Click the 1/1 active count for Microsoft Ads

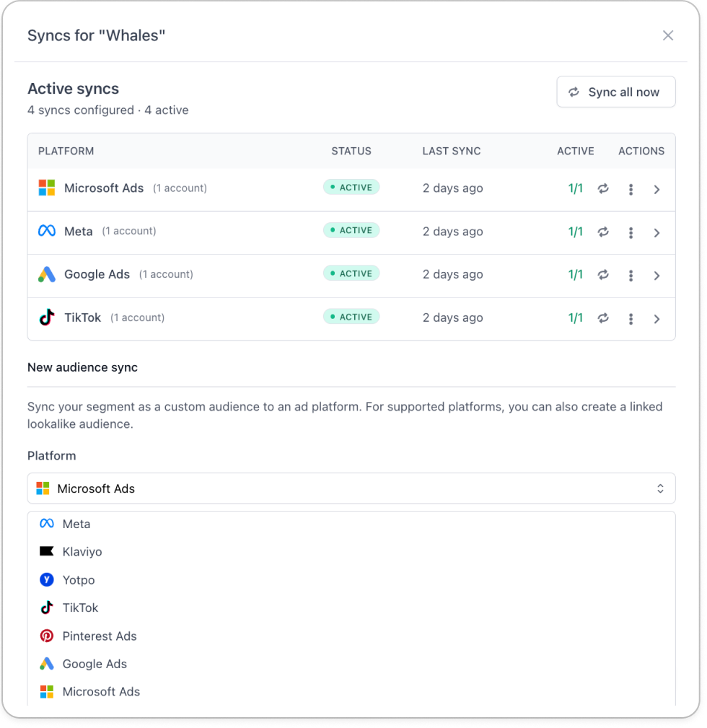575,188
